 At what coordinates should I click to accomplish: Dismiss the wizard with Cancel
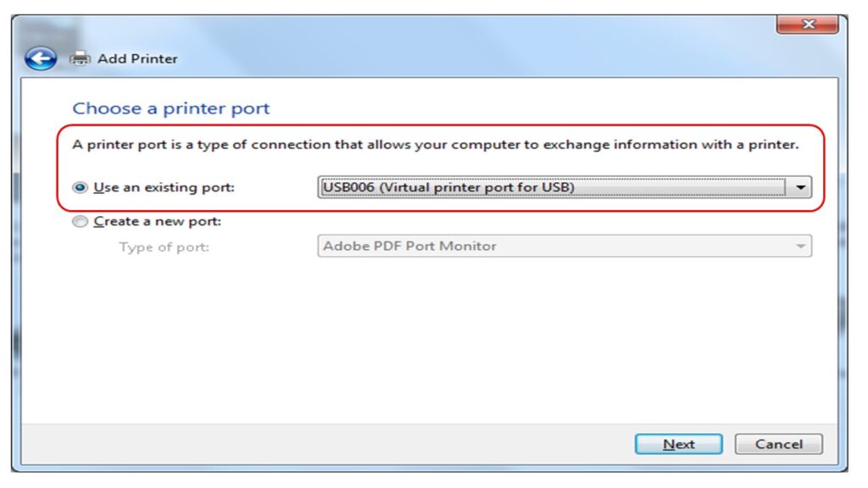(x=777, y=444)
